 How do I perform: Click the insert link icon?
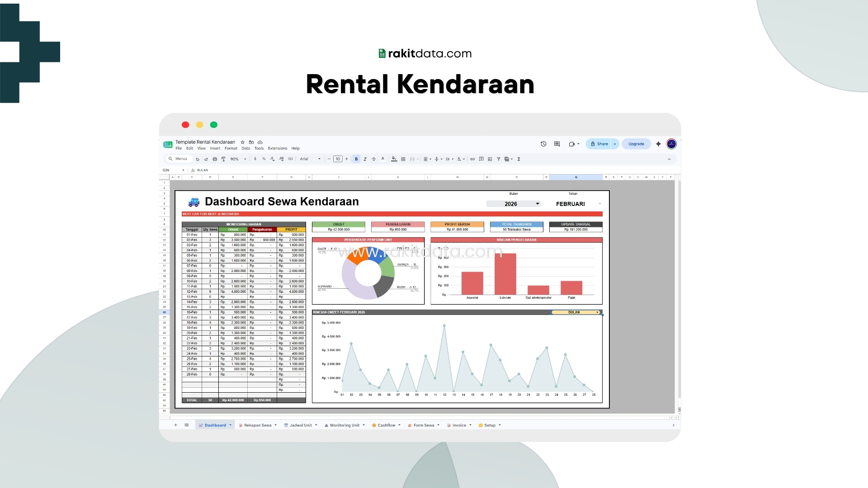pyautogui.click(x=472, y=159)
